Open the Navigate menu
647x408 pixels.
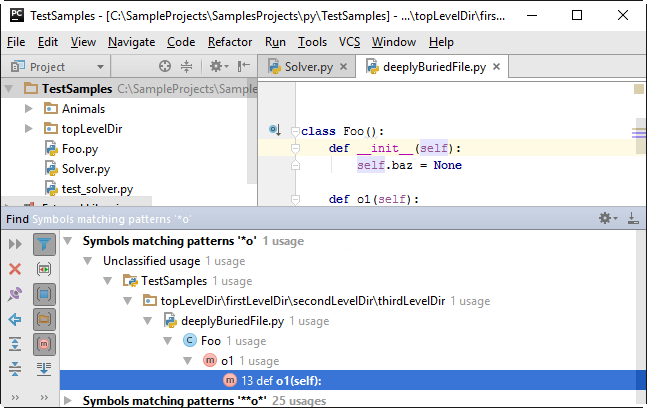(x=131, y=42)
